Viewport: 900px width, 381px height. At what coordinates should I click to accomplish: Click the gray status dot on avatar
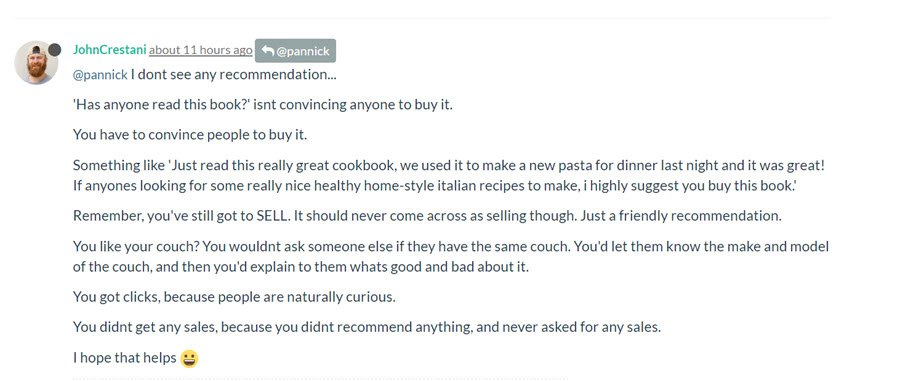coord(55,50)
